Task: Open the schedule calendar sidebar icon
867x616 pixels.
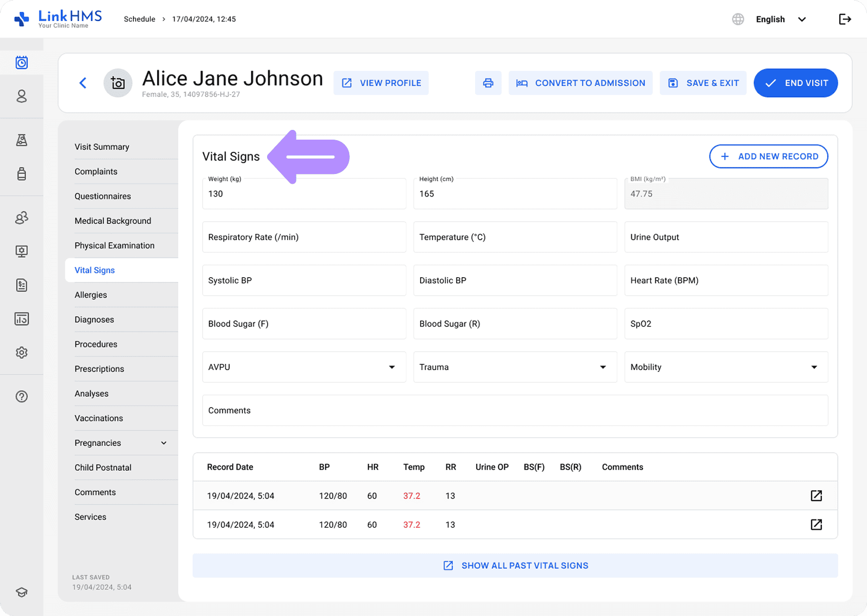Action: (22, 63)
